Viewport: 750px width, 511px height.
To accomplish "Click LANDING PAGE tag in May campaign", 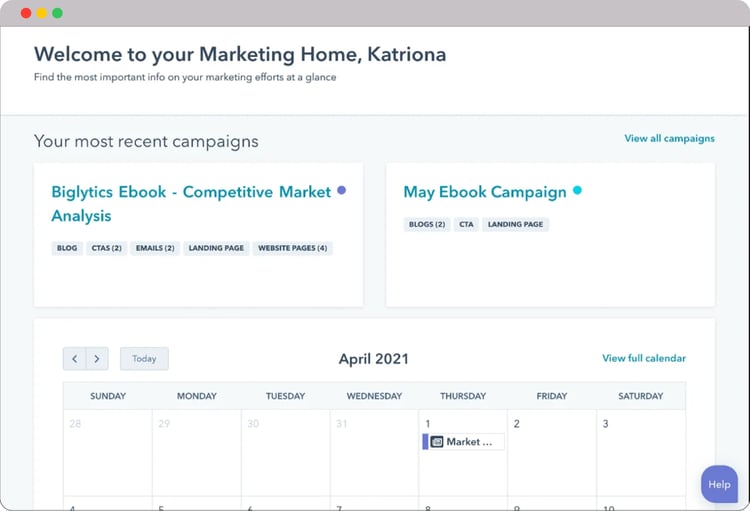I will tap(516, 224).
